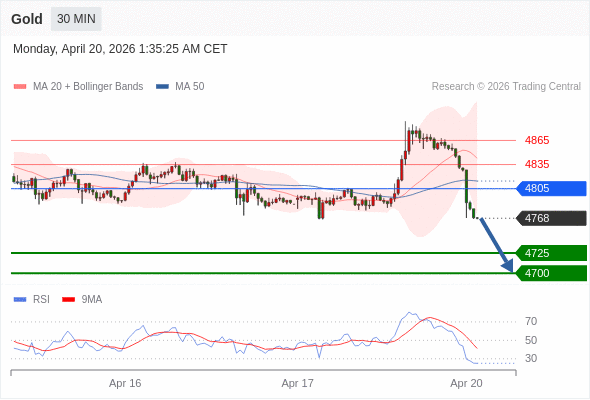Click the green 4725 target price tag
The height and width of the screenshot is (400, 590).
[x=551, y=253]
